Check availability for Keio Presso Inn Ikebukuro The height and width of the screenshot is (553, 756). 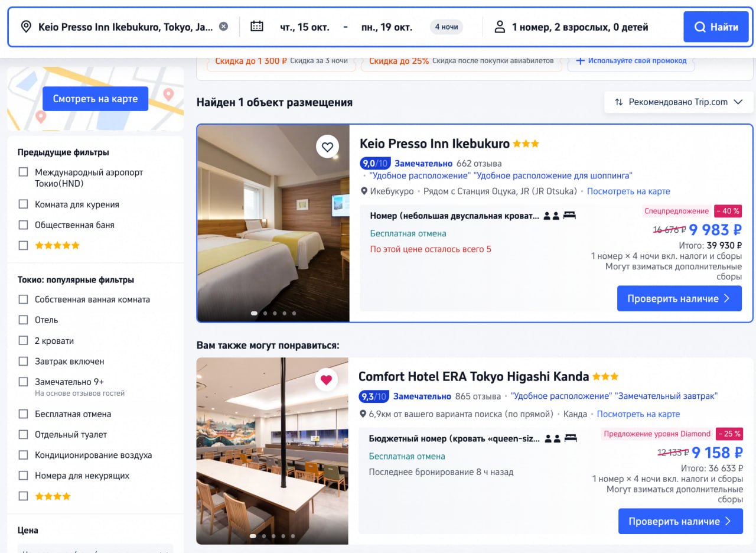679,298
